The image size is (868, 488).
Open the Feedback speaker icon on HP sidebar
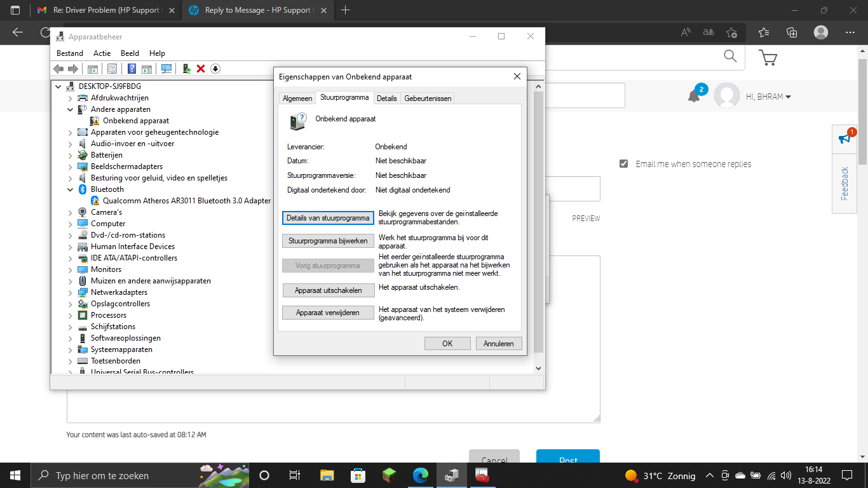pyautogui.click(x=844, y=139)
